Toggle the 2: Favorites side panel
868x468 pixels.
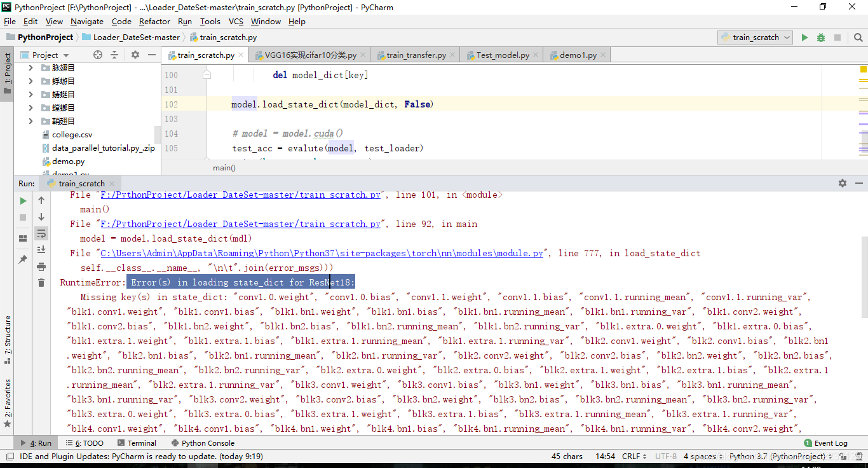pyautogui.click(x=7, y=403)
